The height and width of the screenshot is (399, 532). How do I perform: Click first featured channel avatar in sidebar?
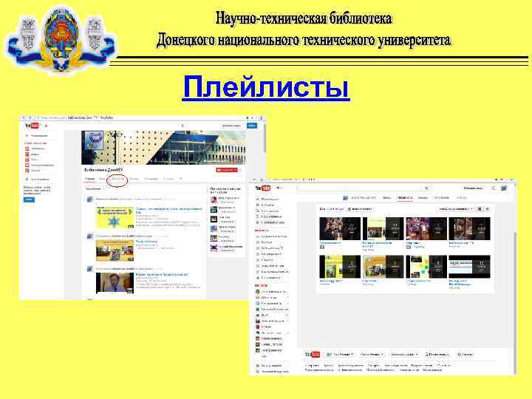(214, 199)
